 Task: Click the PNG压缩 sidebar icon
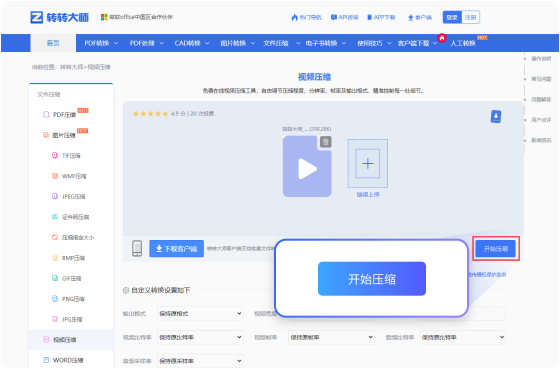(x=55, y=298)
